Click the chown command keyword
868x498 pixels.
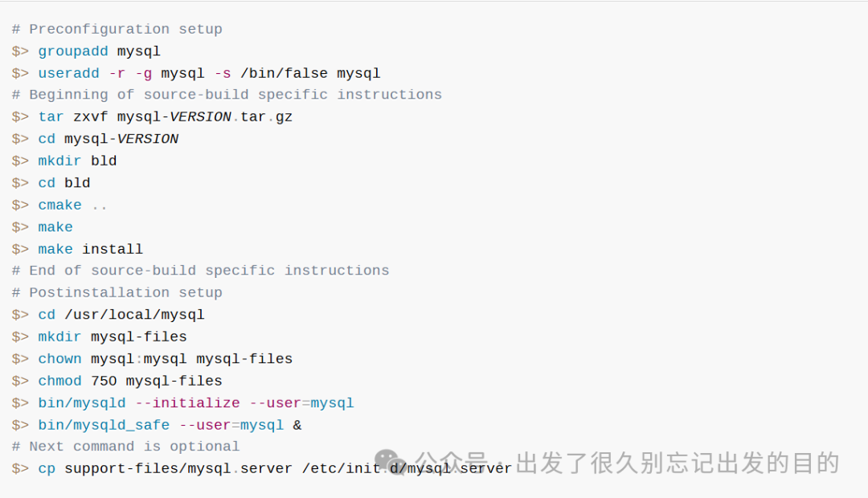[x=59, y=359]
